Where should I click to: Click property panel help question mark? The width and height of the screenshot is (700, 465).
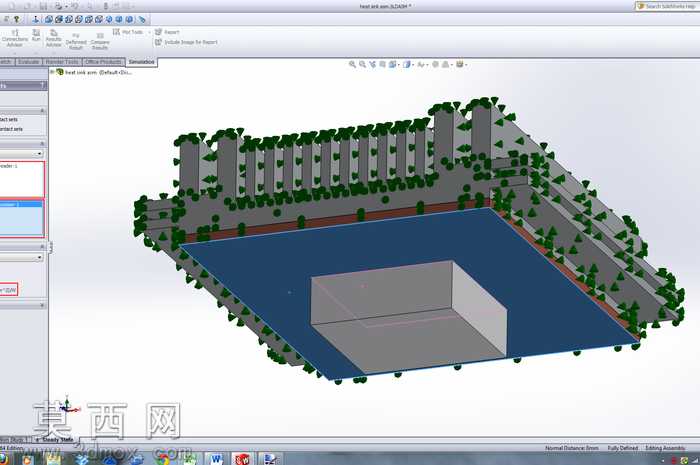click(42, 85)
